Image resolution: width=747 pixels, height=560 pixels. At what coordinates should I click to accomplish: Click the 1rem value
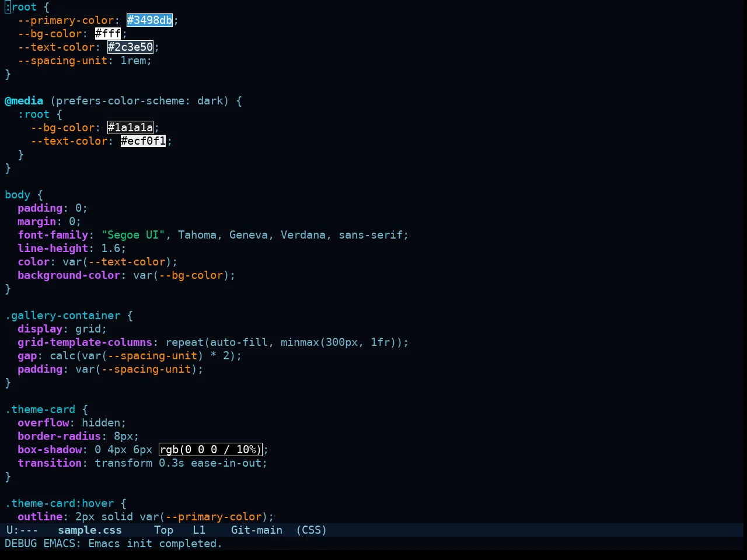click(x=133, y=61)
